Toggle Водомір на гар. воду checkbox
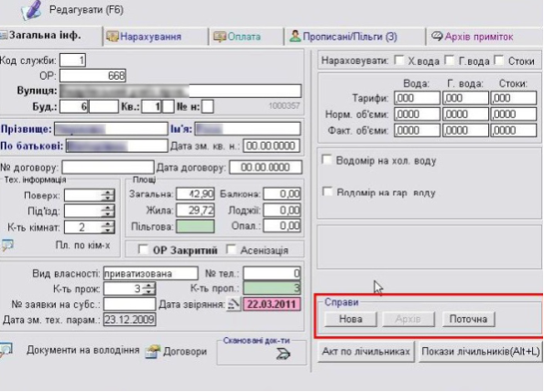Image resolution: width=544 pixels, height=392 pixels. [x=327, y=191]
